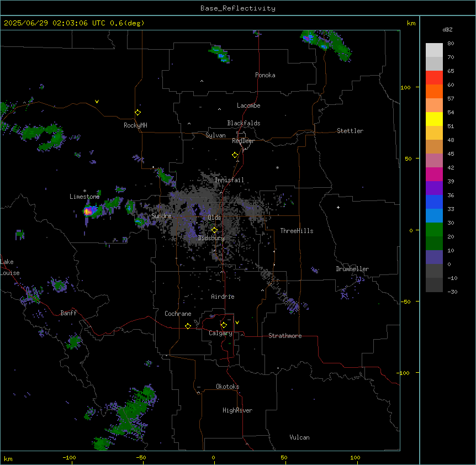Click the yellow V marker northwest of RockyMH

97,102
